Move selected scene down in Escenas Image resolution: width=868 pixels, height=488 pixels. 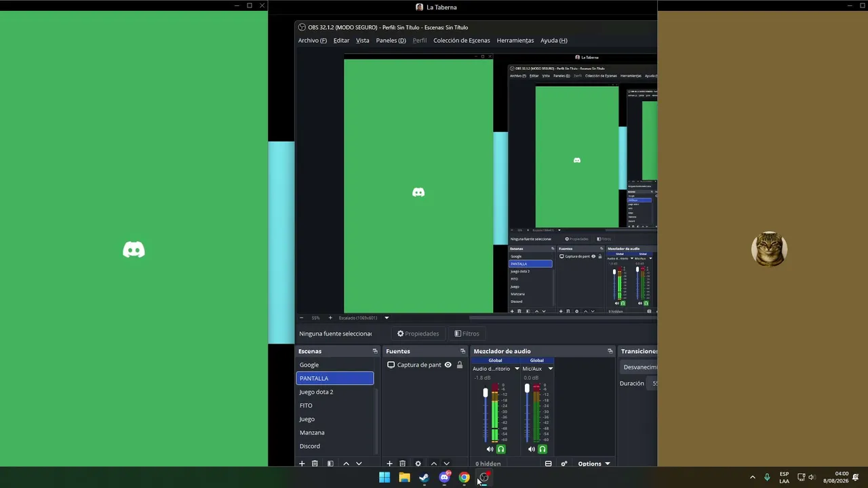[359, 464]
